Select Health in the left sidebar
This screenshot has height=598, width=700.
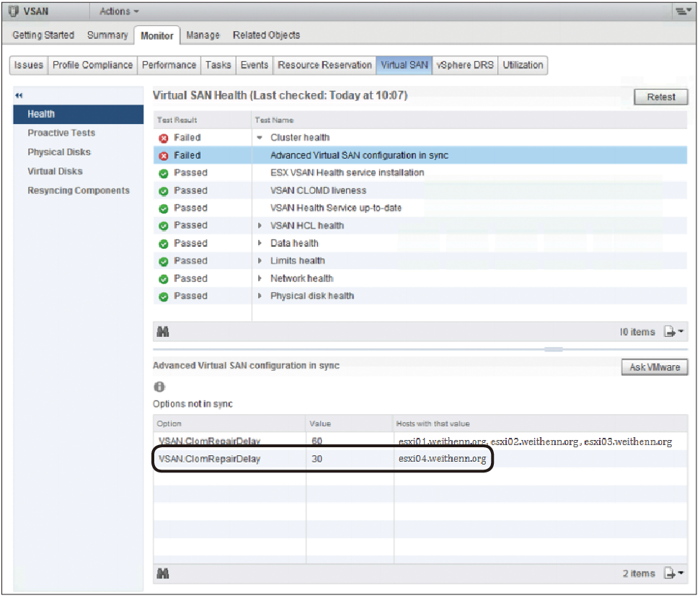point(79,114)
